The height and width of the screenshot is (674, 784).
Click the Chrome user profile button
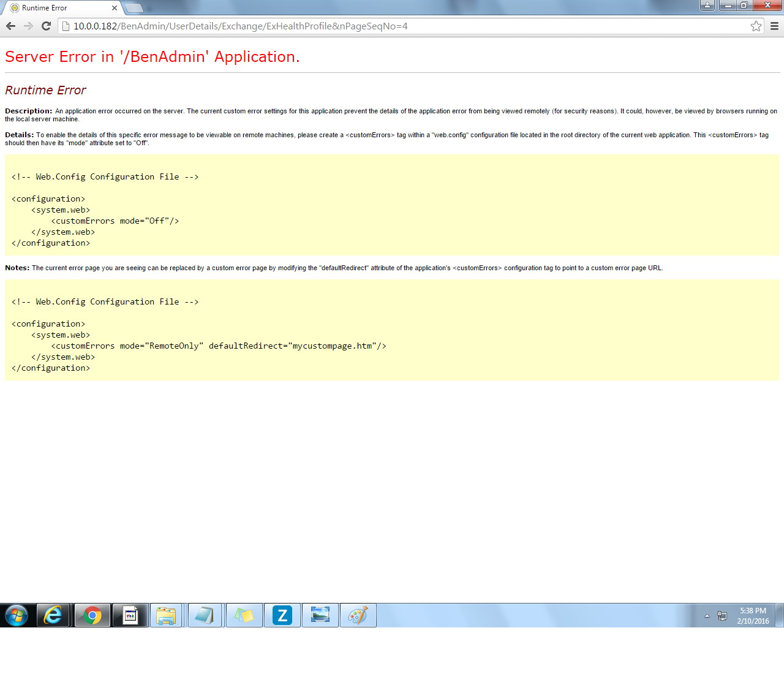pos(707,6)
